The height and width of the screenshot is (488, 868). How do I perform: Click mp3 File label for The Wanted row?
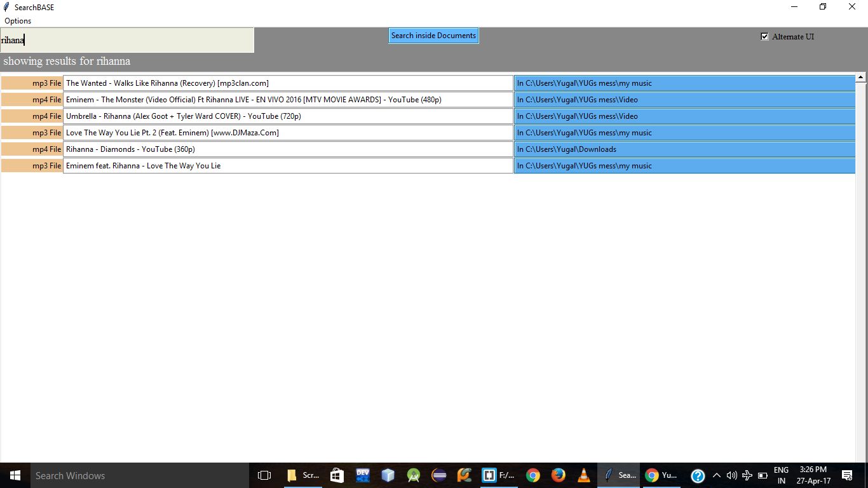(32, 83)
